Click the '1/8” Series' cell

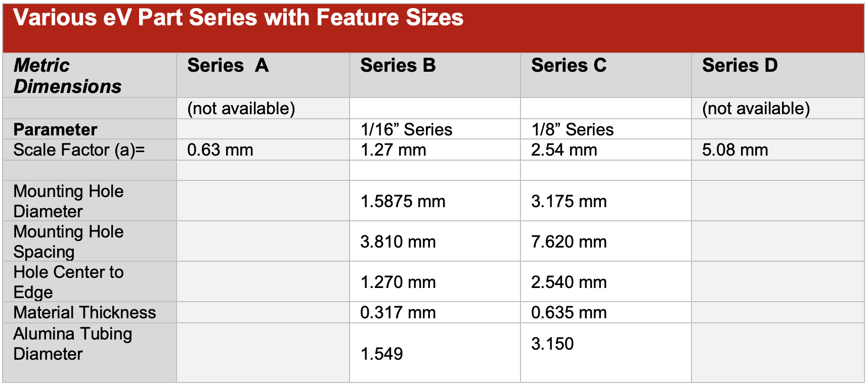pos(572,130)
